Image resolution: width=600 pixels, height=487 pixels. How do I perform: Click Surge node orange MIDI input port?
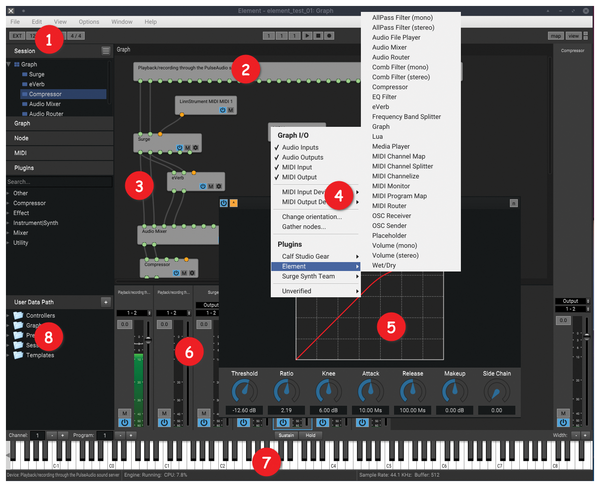(160, 134)
